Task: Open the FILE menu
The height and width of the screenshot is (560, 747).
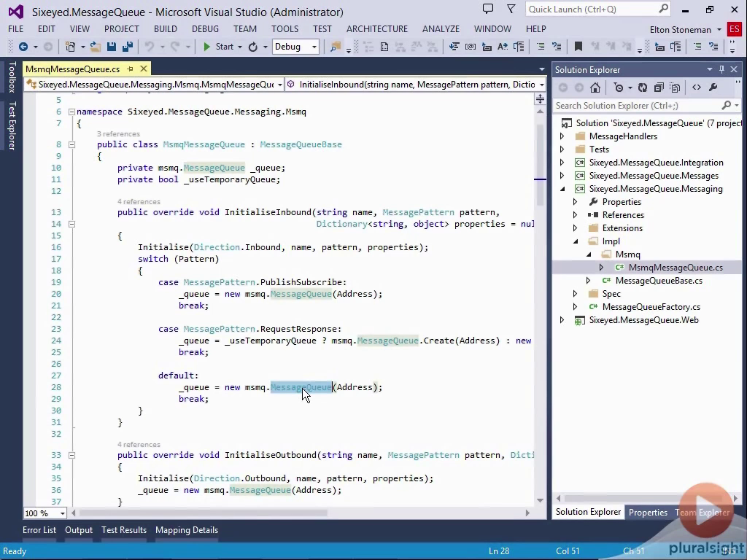Action: coord(16,29)
